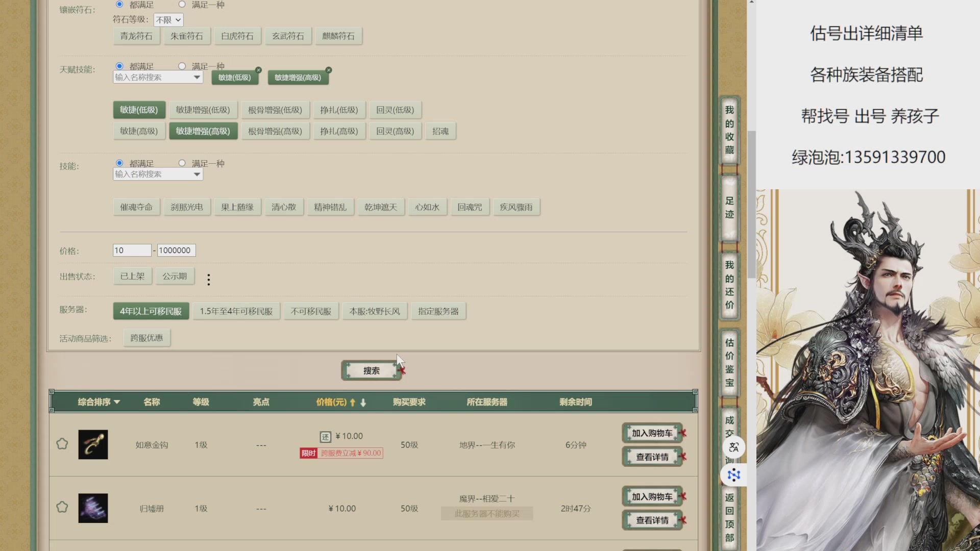Click the translate floating icon

pyautogui.click(x=734, y=447)
